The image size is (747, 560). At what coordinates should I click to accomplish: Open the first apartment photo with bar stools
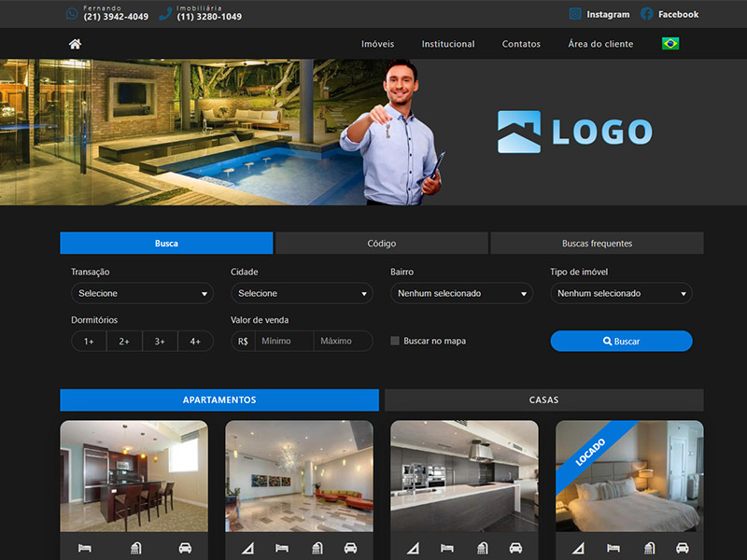[x=134, y=476]
